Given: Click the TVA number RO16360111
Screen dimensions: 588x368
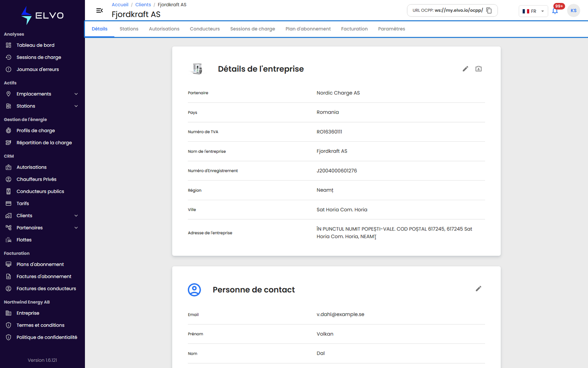Looking at the screenshot, I should (329, 132).
